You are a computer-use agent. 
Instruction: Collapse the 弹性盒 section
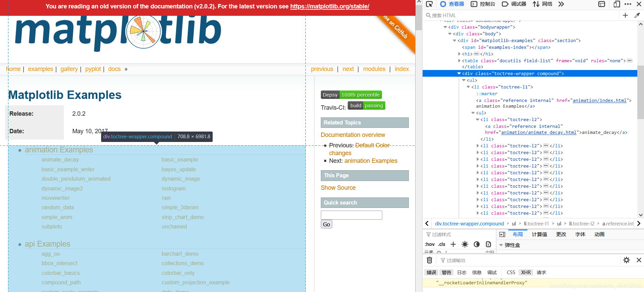501,245
